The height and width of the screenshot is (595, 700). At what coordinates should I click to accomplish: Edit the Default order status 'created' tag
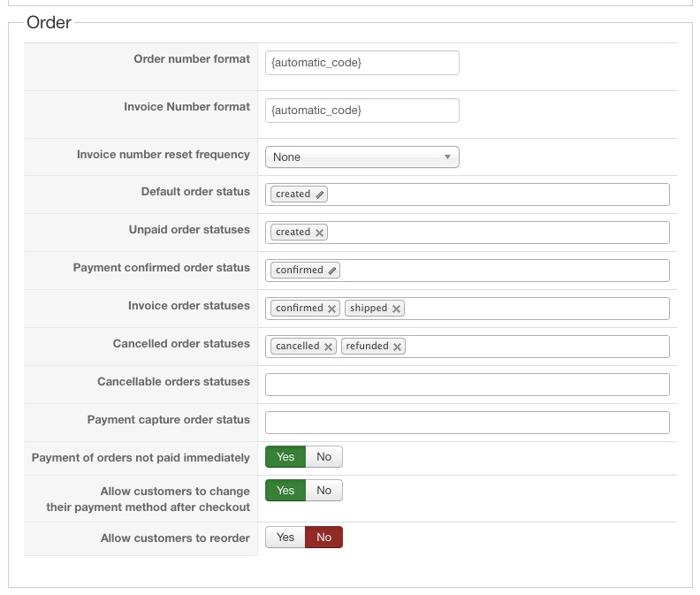[320, 195]
